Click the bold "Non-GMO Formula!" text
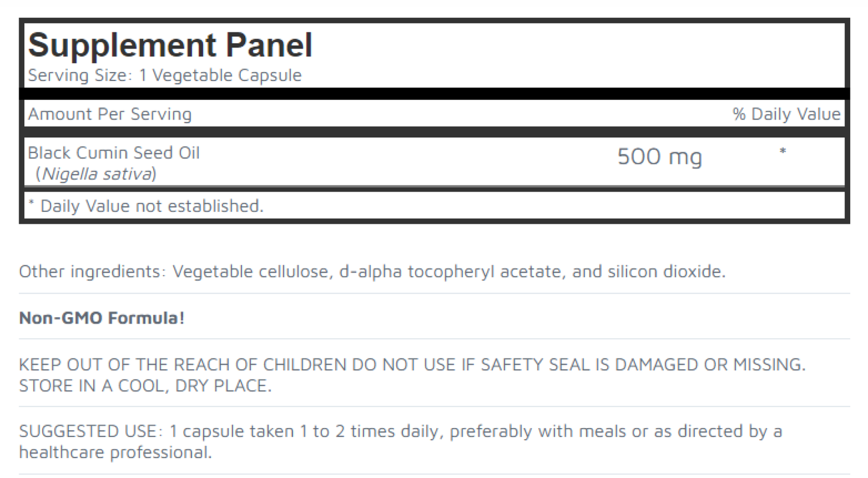Image resolution: width=868 pixels, height=478 pixels. click(x=102, y=318)
